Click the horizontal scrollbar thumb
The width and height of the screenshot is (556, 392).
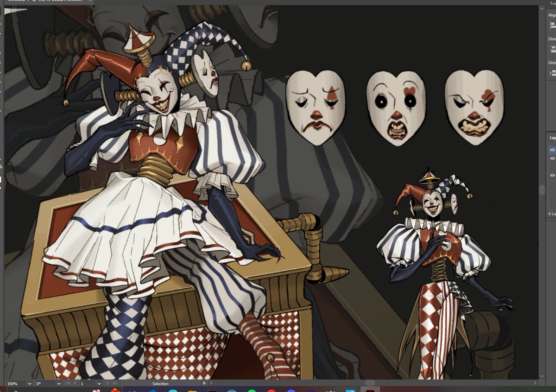[369, 383]
